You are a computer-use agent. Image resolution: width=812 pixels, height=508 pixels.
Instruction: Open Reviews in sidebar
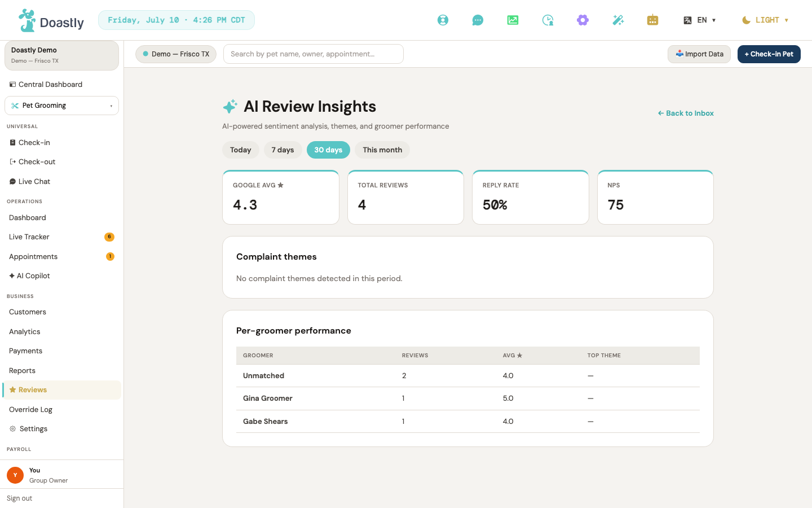(61, 390)
